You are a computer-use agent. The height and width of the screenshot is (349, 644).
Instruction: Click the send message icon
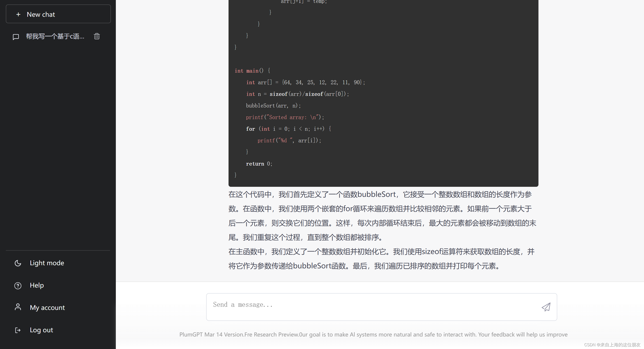click(547, 307)
